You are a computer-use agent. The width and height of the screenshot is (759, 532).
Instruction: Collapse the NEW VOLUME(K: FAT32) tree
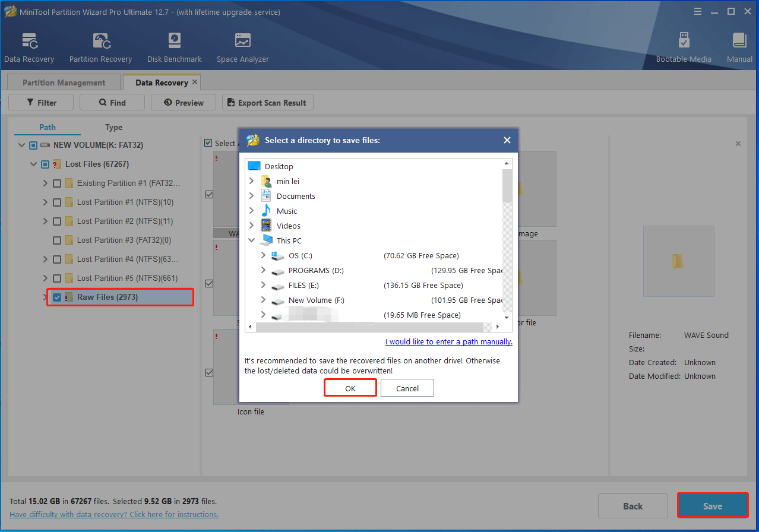click(22, 144)
